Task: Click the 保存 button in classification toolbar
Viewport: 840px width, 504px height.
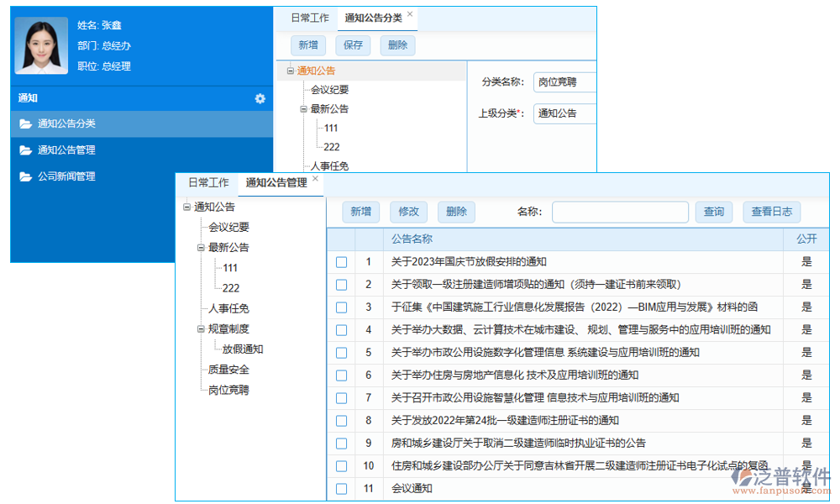Action: 352,45
